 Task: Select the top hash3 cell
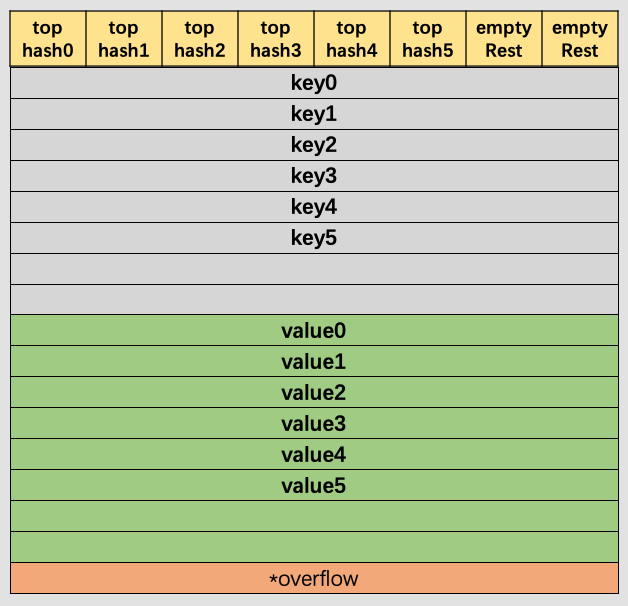click(276, 40)
